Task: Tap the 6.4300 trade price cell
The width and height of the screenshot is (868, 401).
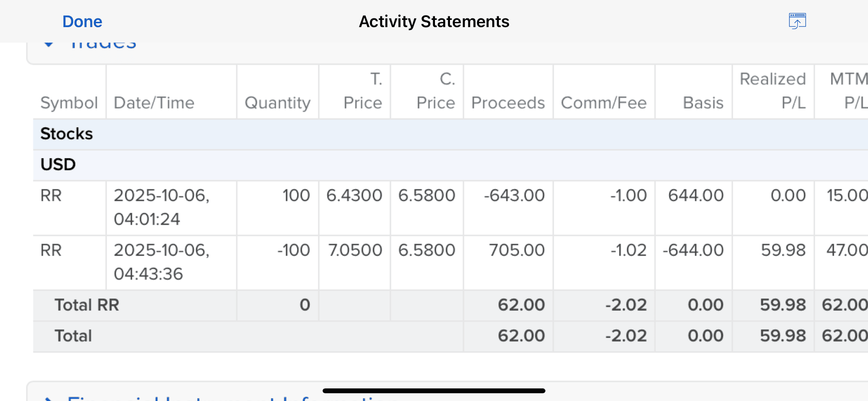Action: 354,196
